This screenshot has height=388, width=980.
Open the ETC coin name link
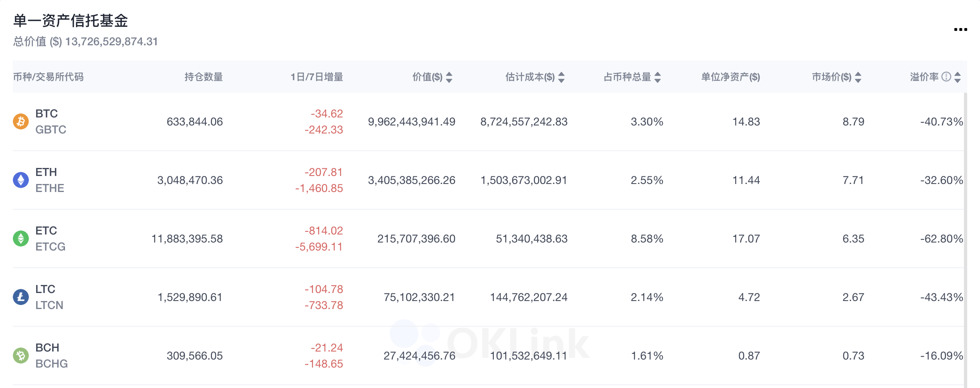tap(46, 230)
